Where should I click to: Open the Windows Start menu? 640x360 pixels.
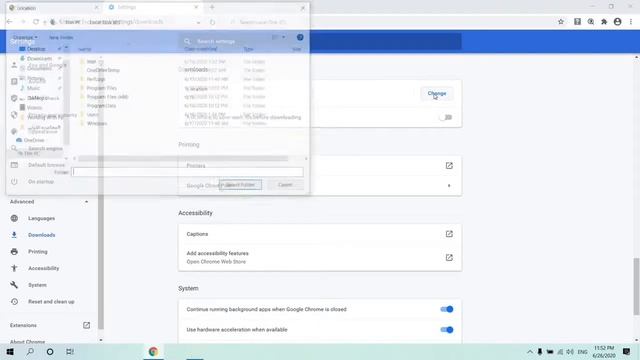[10, 351]
